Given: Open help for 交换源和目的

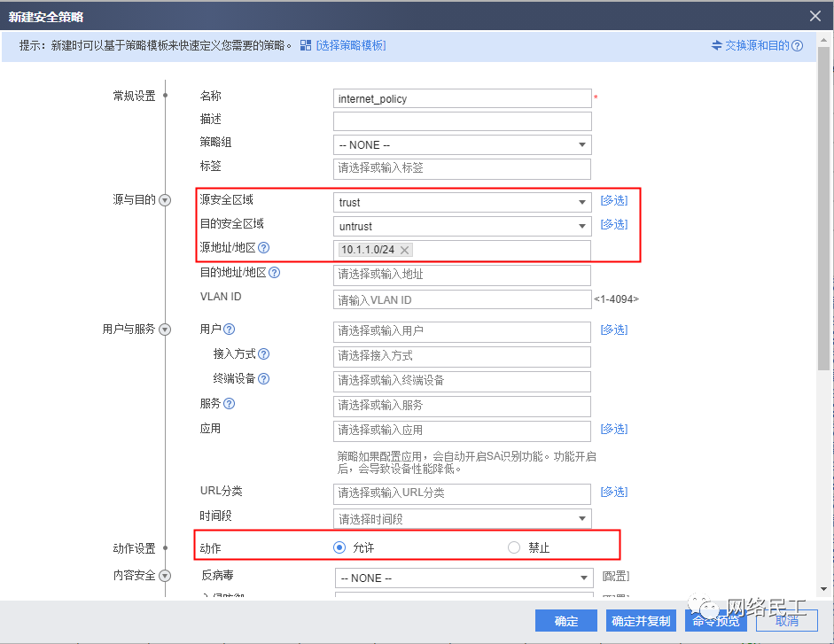Looking at the screenshot, I should [x=797, y=46].
